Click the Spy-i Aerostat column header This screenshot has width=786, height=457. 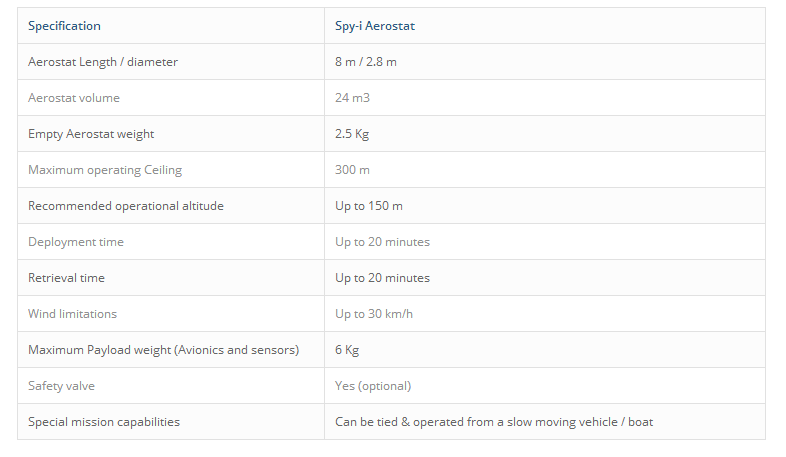(375, 26)
